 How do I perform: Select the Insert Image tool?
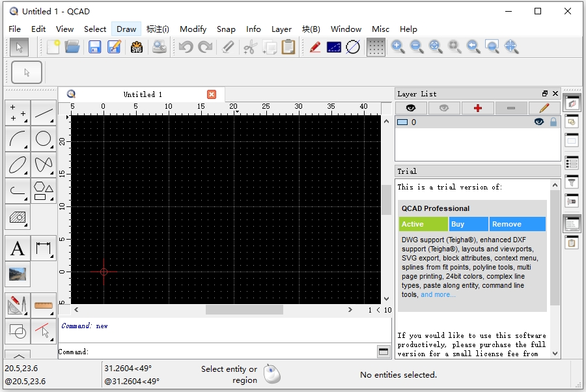pos(18,274)
